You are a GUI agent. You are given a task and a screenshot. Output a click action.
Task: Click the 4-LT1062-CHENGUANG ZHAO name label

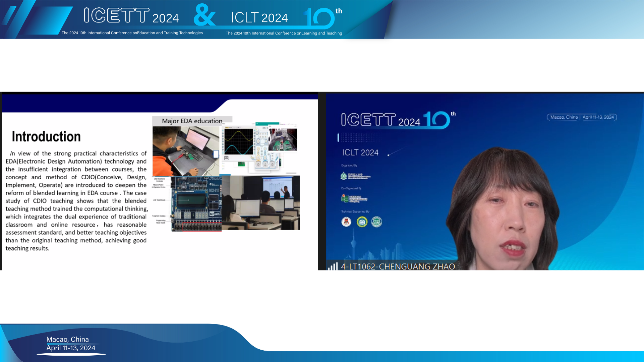point(398,266)
